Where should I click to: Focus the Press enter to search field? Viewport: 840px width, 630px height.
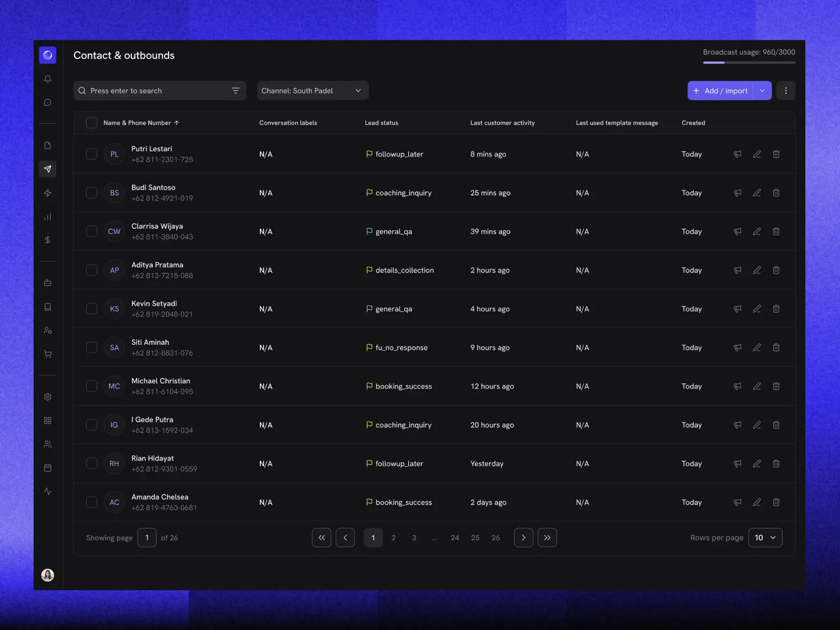click(x=160, y=91)
